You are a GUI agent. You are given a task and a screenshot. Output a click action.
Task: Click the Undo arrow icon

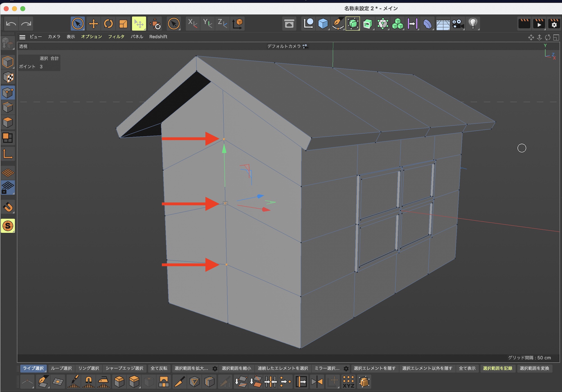point(11,24)
